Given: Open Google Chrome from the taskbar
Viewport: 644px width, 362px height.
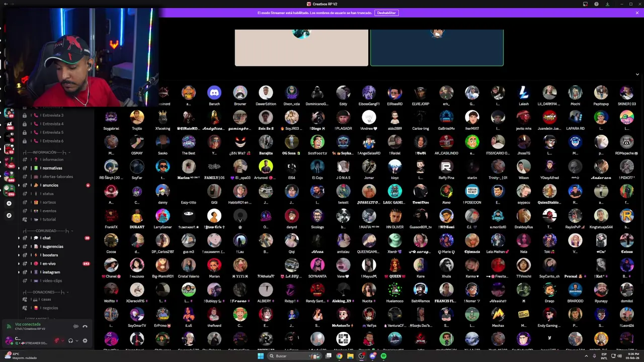Looking at the screenshot, I should [x=339, y=356].
